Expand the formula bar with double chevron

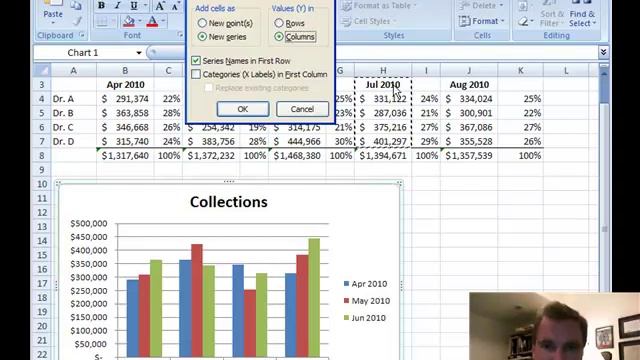coord(603,52)
